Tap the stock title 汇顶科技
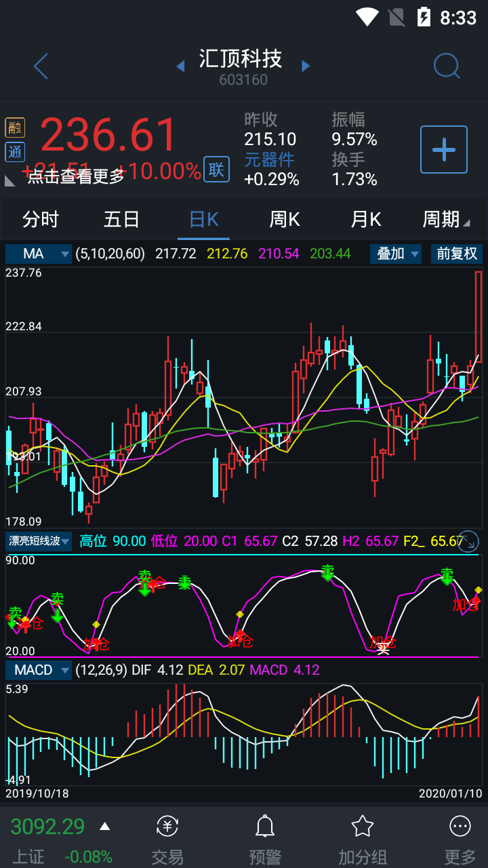 (x=241, y=58)
